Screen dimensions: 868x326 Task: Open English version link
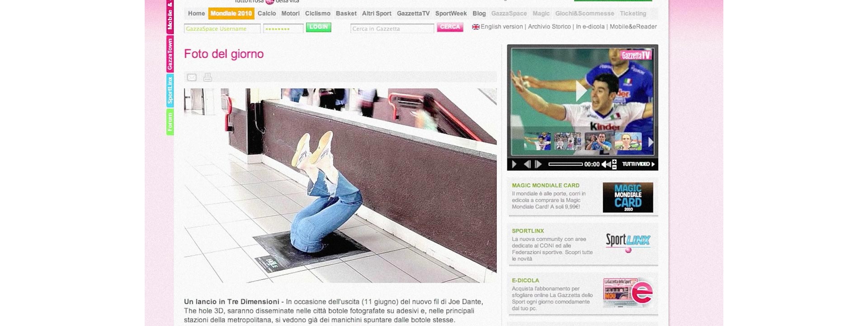(501, 27)
